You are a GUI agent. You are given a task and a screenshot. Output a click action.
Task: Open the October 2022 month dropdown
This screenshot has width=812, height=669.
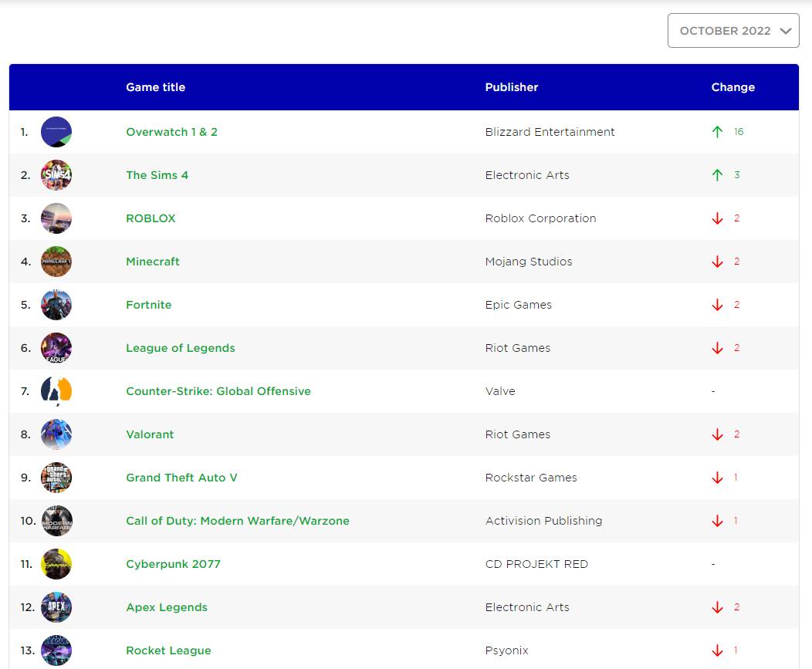point(732,31)
